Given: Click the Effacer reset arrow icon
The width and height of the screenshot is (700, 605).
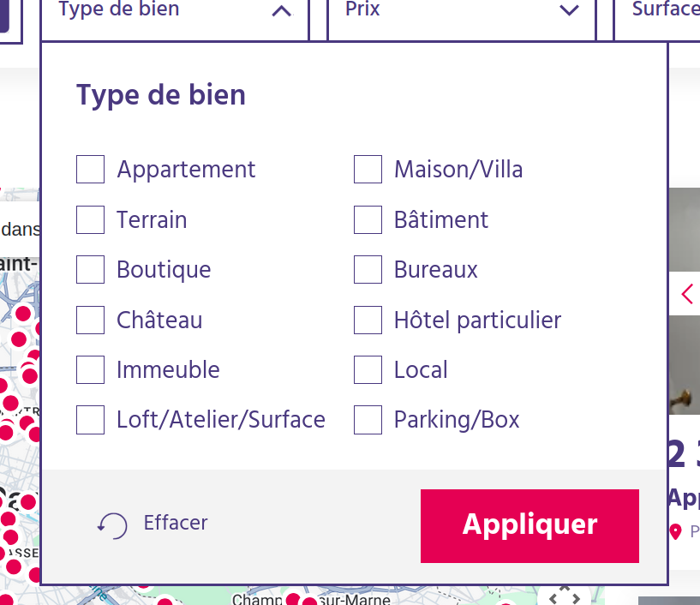Looking at the screenshot, I should point(112,524).
